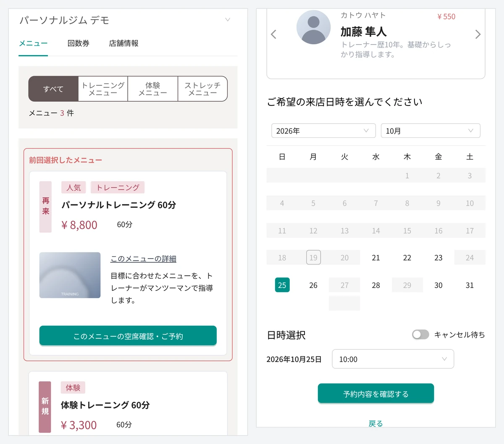The height and width of the screenshot is (444, 504).
Task: Expand the パーソナルジム デモ header chevron
Action: coord(228,20)
